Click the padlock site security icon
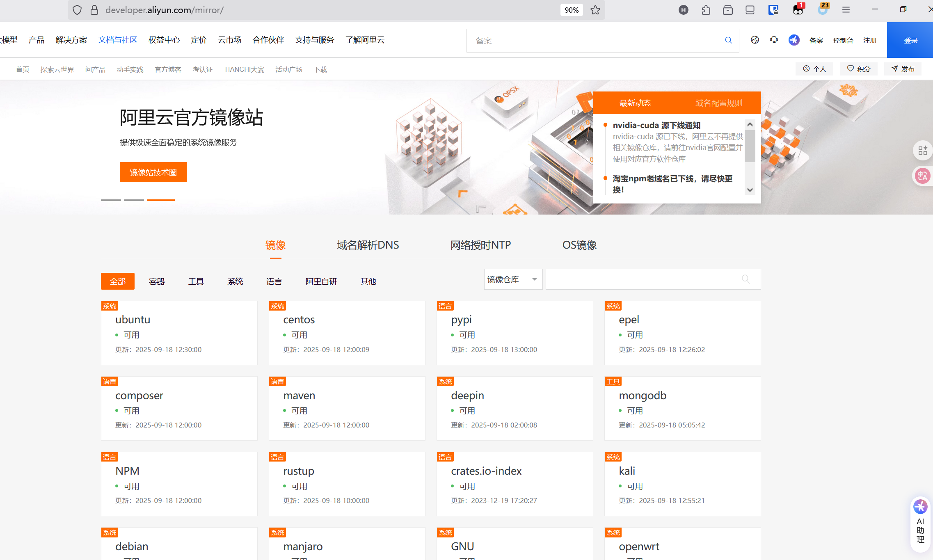 point(94,10)
